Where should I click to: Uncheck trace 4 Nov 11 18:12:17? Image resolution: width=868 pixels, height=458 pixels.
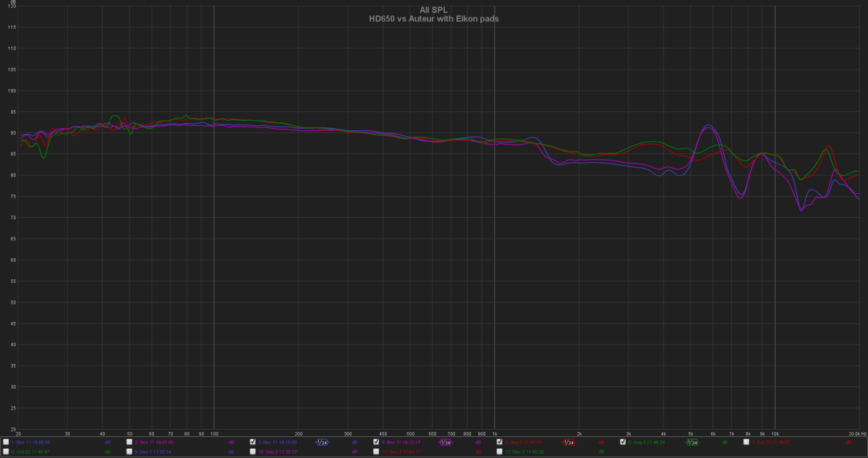(x=376, y=441)
